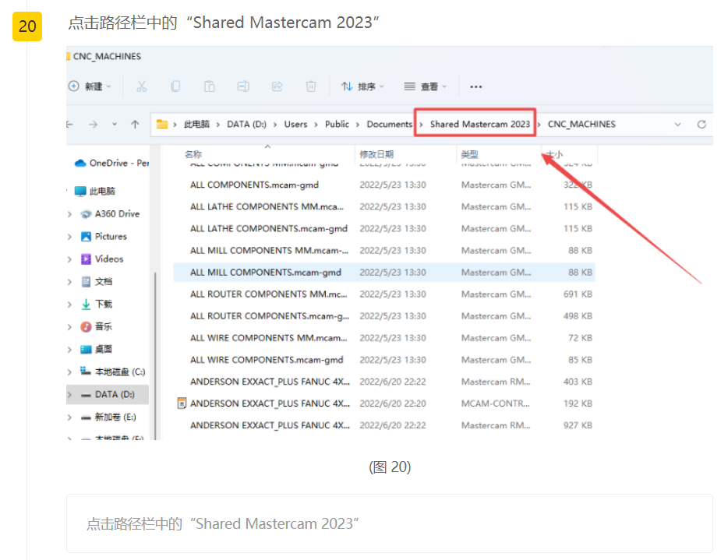Open the Pictures folder in sidebar
The height and width of the screenshot is (560, 728).
(x=104, y=237)
